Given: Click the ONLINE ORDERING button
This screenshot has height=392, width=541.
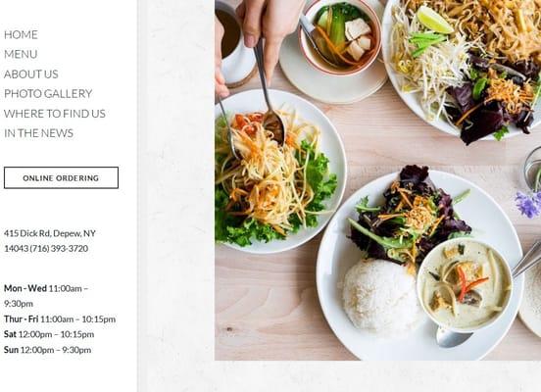Looking at the screenshot, I should pos(61,177).
